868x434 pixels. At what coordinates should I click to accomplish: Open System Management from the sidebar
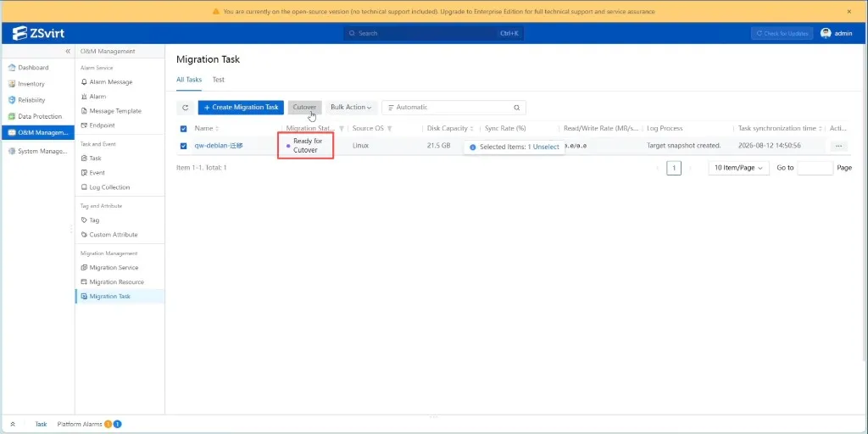(42, 151)
